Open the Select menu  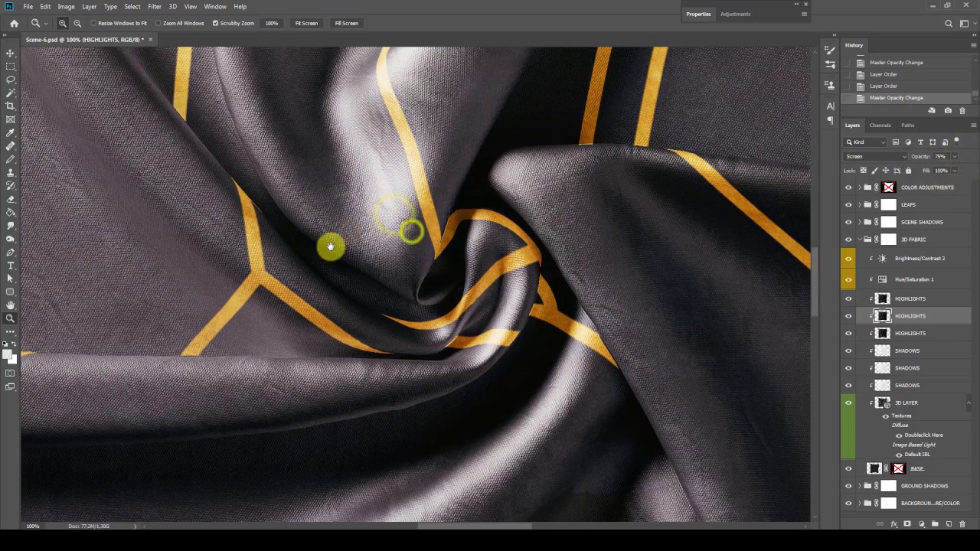[132, 6]
